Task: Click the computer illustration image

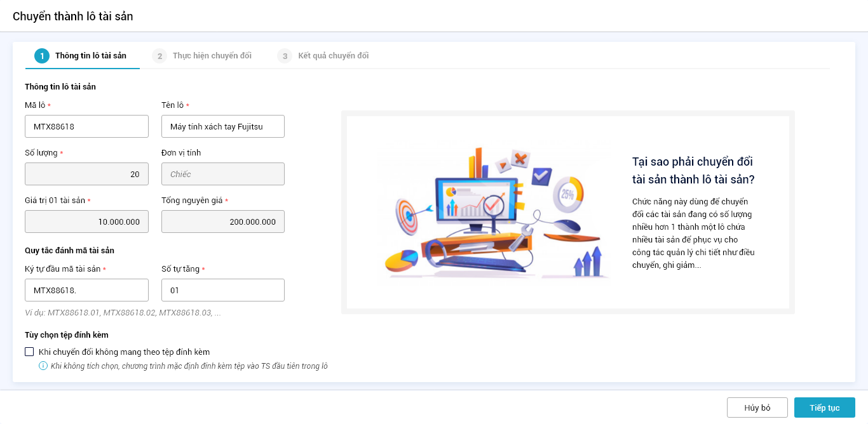Action: point(494,213)
